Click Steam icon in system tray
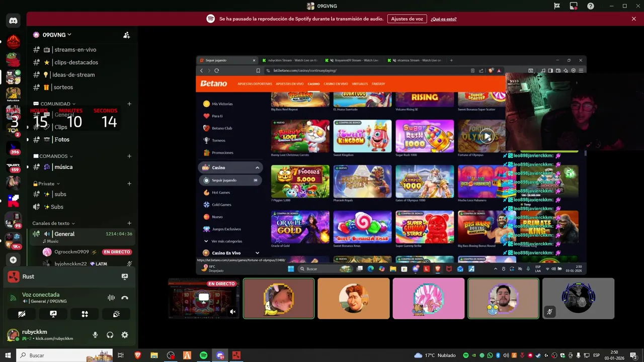Viewport: 644px width, 362px height. (539, 355)
